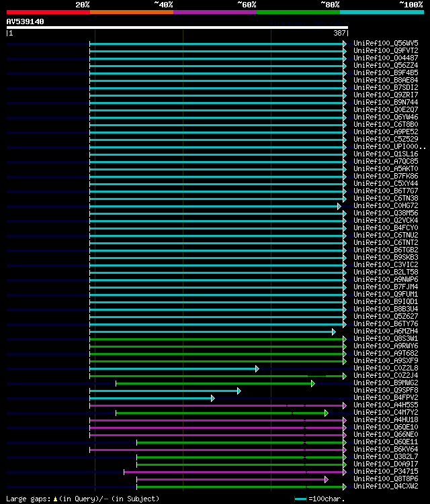Click arrowhead ending the C4M7Y2 alignment
The image size is (430, 504).
(327, 413)
